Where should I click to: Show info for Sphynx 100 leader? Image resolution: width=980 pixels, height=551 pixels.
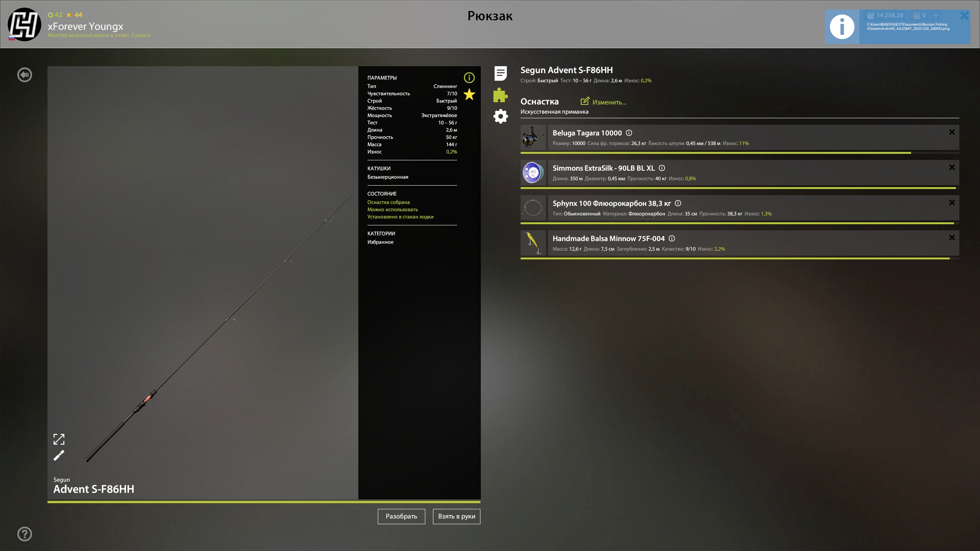[x=678, y=203]
